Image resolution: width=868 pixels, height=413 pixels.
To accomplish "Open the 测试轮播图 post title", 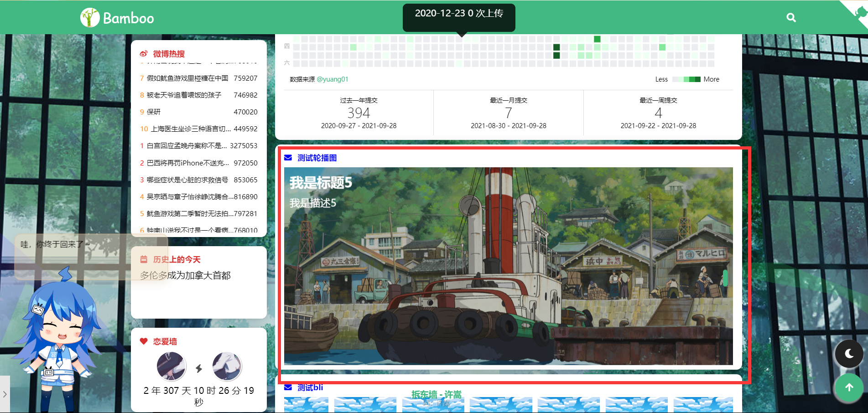I will coord(317,158).
